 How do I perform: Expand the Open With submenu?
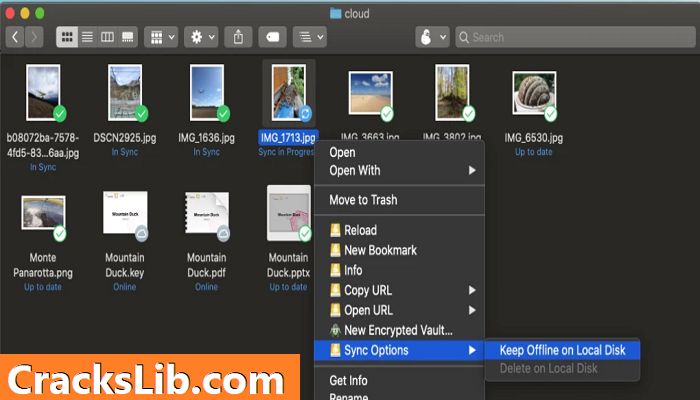tap(400, 170)
